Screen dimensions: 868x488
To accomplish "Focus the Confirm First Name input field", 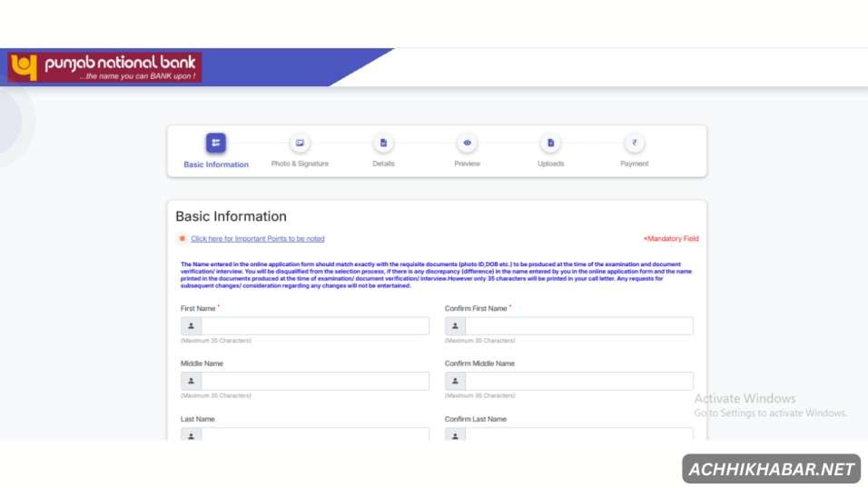I will (x=578, y=326).
